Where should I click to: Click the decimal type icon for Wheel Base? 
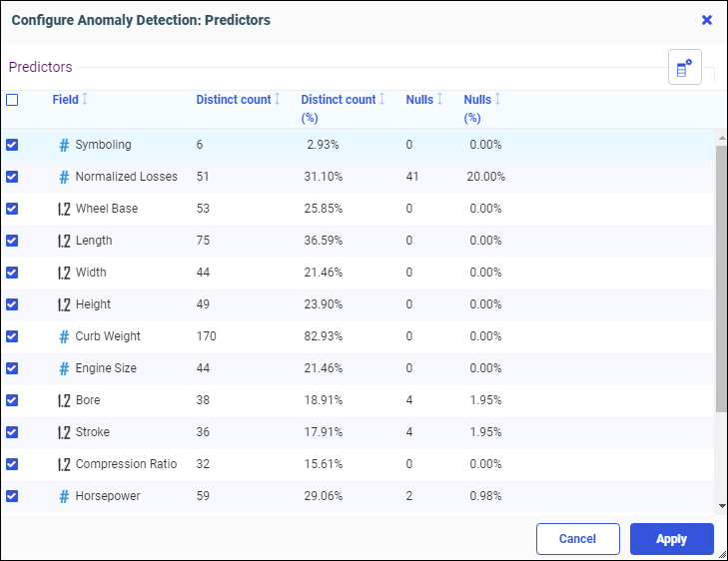click(64, 209)
